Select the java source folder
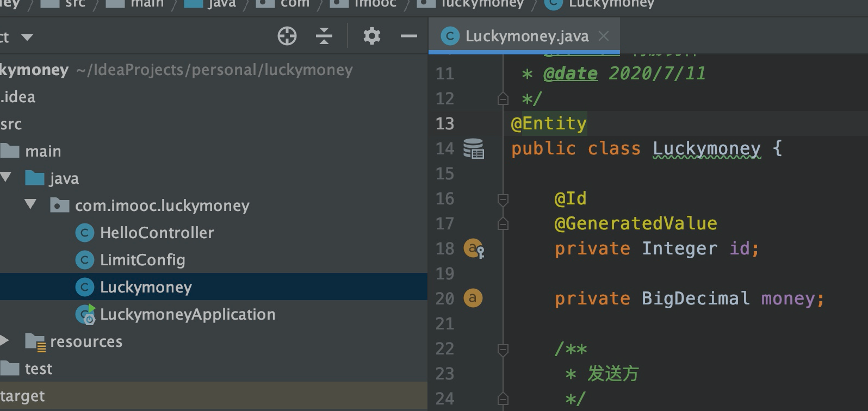This screenshot has height=411, width=868. (x=64, y=178)
